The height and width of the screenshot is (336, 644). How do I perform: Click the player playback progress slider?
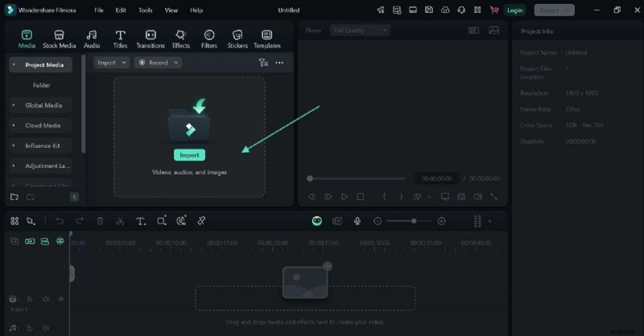point(356,178)
